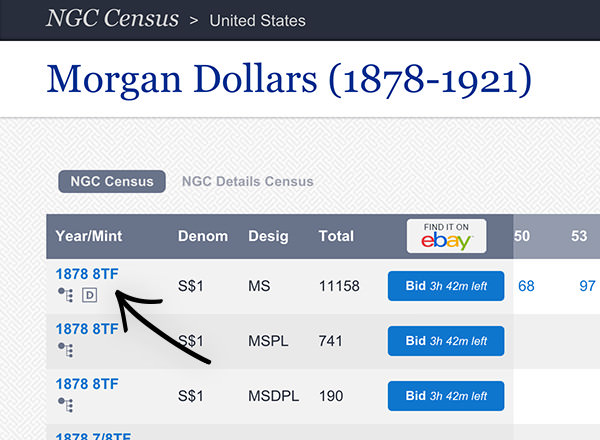Click the tree icon in the MSPL row
Viewport: 600px width, 440px height.
click(65, 349)
